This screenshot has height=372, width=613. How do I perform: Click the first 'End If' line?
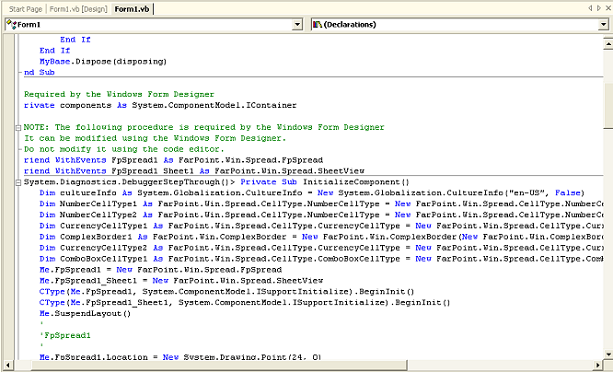pyautogui.click(x=75, y=39)
